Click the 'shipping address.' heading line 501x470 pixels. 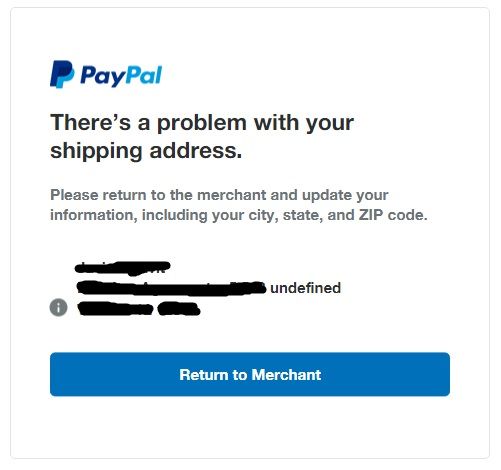tap(146, 151)
